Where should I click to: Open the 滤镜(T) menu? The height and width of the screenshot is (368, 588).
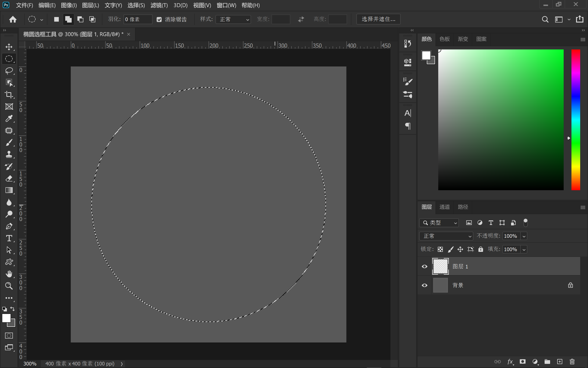159,5
